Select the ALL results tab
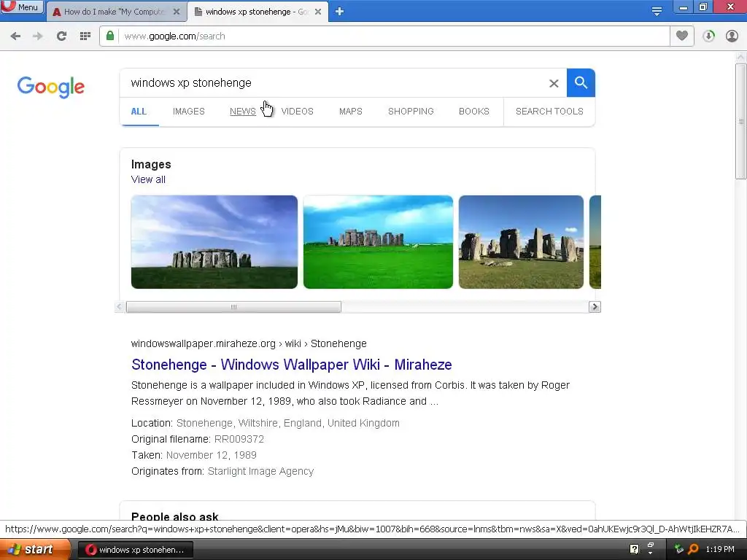The image size is (747, 560). (x=139, y=112)
